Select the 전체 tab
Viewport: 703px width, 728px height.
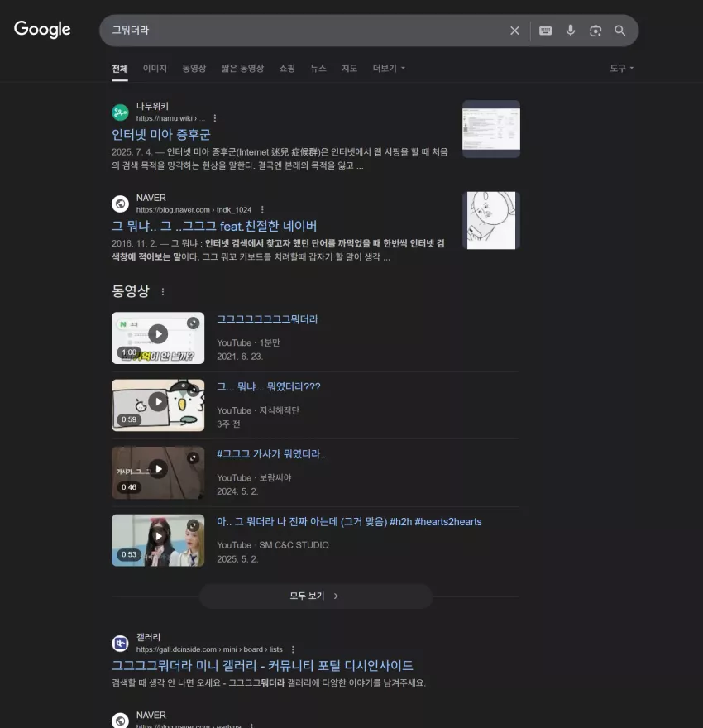tap(120, 69)
